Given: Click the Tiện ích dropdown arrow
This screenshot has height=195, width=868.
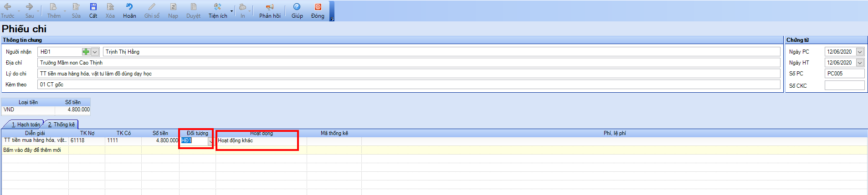Looking at the screenshot, I should (x=231, y=10).
